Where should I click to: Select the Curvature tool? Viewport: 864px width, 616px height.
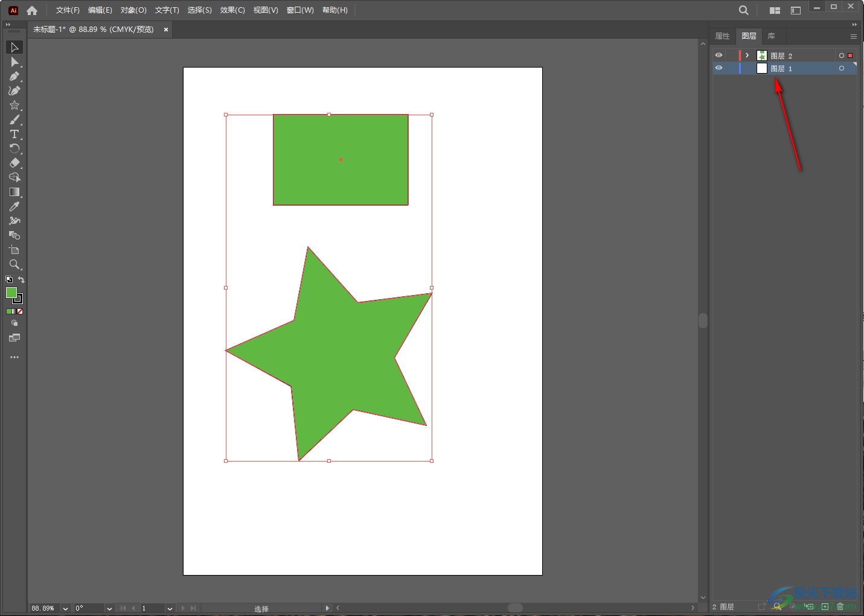coord(14,90)
